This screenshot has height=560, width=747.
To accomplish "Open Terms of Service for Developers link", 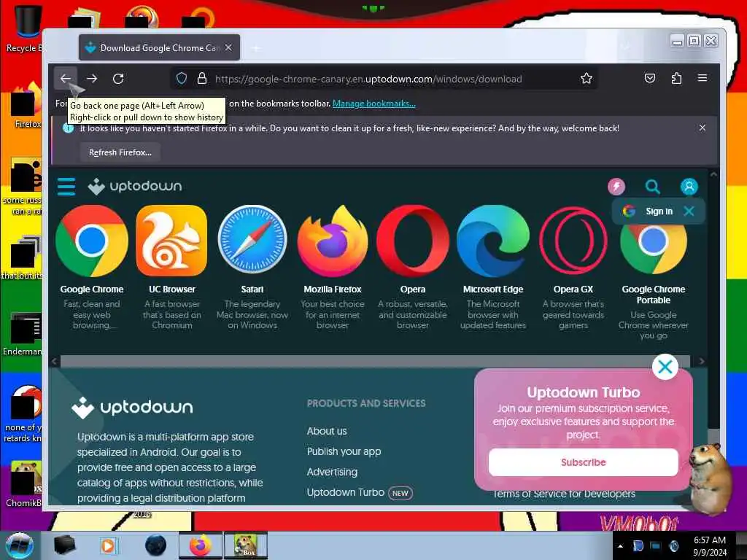I will [x=564, y=494].
